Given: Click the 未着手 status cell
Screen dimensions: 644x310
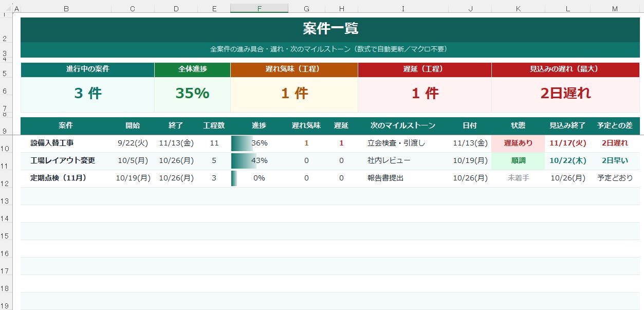Looking at the screenshot, I should pyautogui.click(x=518, y=178).
